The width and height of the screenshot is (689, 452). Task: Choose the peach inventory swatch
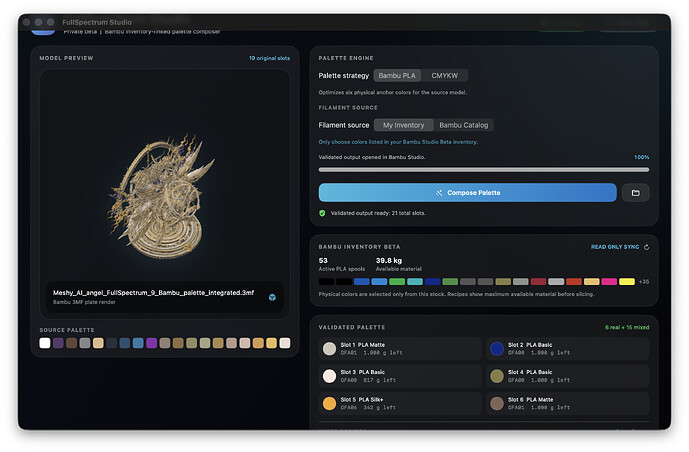click(x=591, y=282)
